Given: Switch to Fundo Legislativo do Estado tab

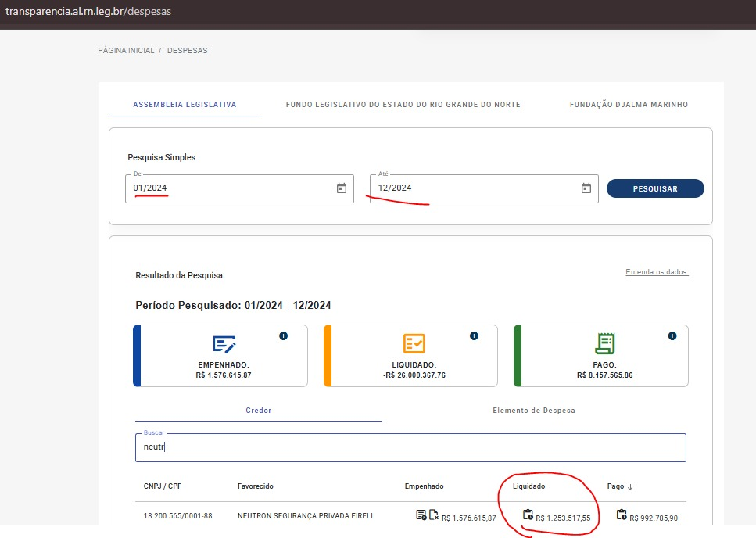Looking at the screenshot, I should [x=403, y=105].
